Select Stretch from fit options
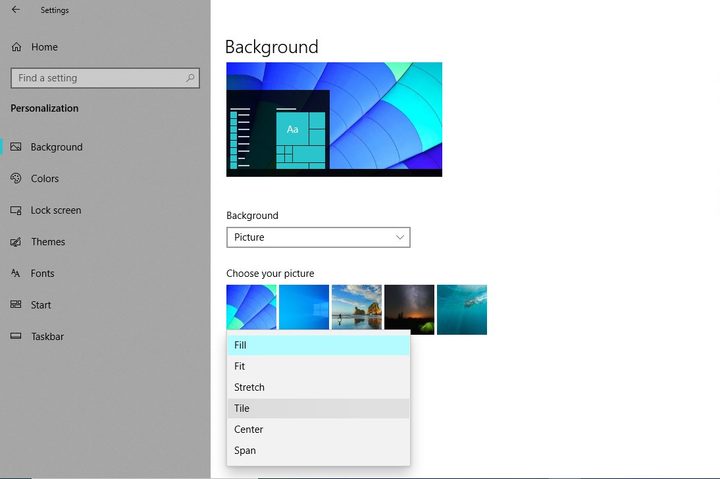The image size is (720, 479). 318,388
